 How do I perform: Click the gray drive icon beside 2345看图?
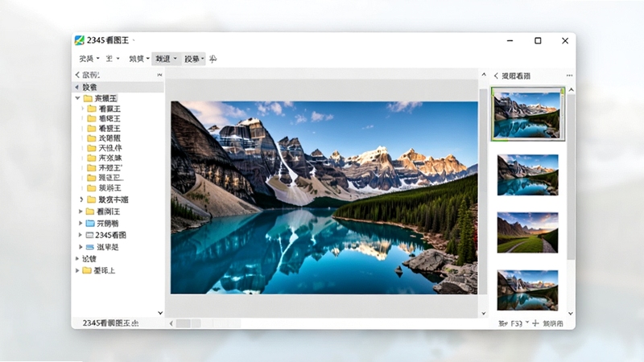point(89,235)
